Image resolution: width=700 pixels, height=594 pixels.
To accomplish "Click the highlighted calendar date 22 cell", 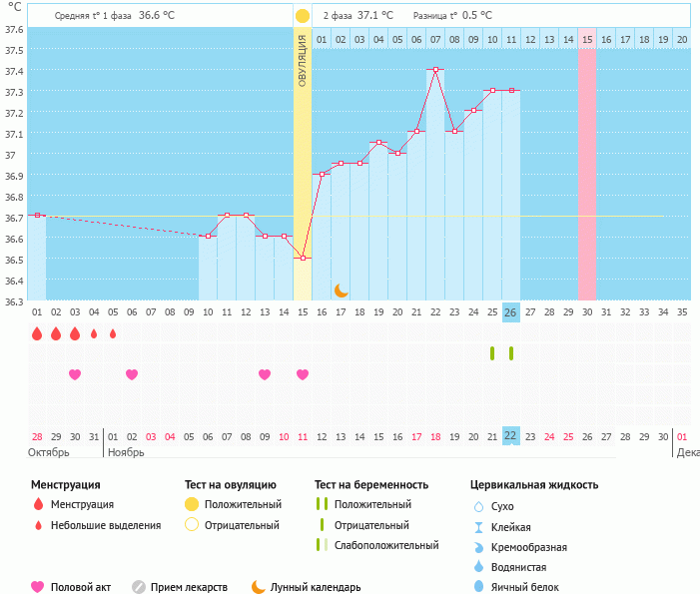I will [x=510, y=436].
